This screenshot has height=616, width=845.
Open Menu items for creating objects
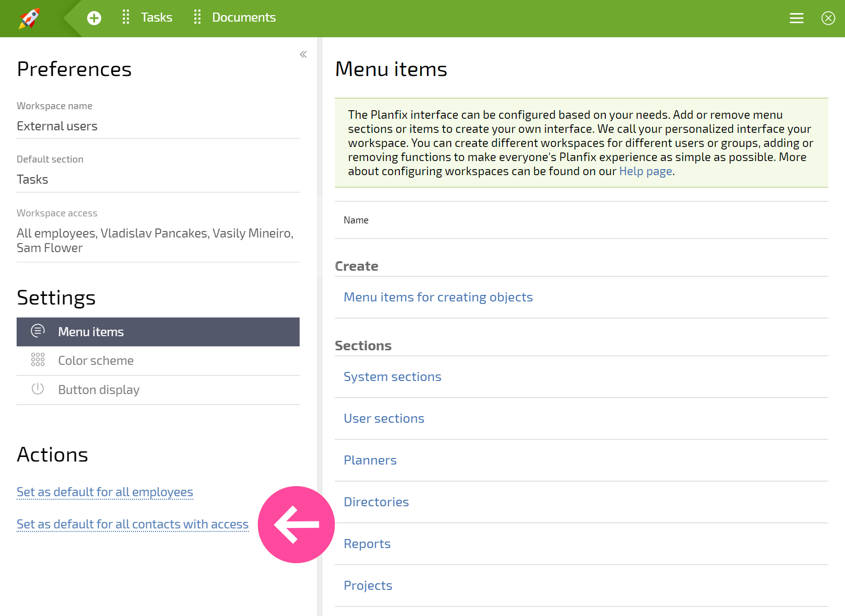[438, 297]
